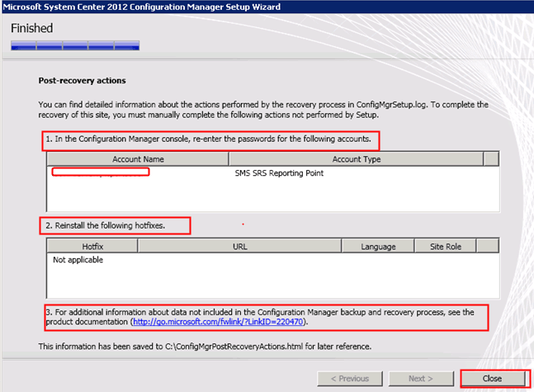The image size is (534, 392).
Task: Click the Post-recovery actions heading
Action: (82, 81)
